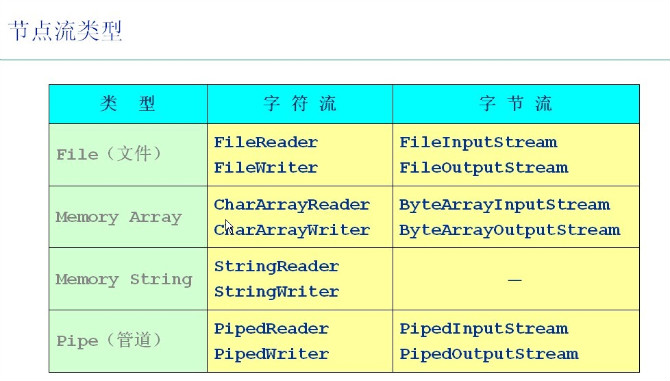The height and width of the screenshot is (381, 670).
Task: Click the Pipe（管道） row label
Action: 109,340
